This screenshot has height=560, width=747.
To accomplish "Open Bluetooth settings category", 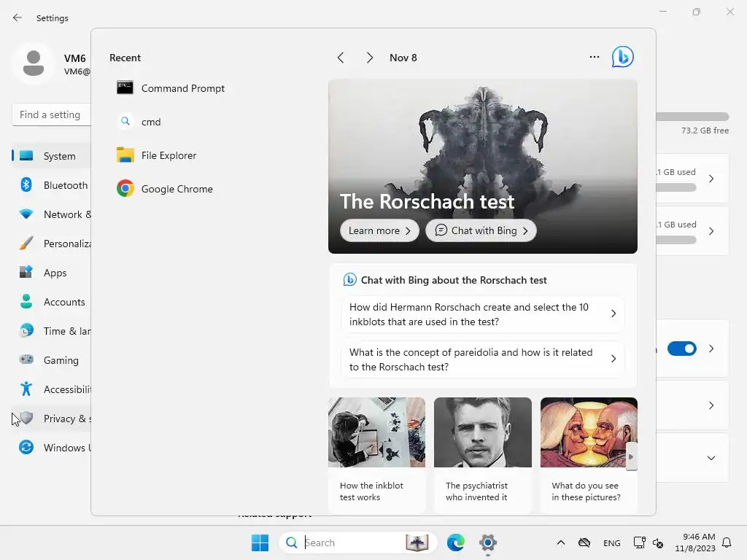I will point(52,185).
